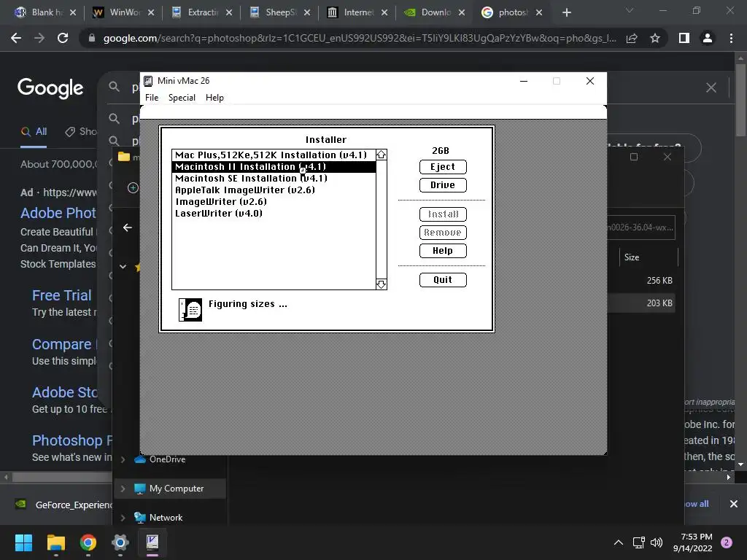
Task: Expand the OneDrive tree item in Explorer
Action: [x=123, y=459]
